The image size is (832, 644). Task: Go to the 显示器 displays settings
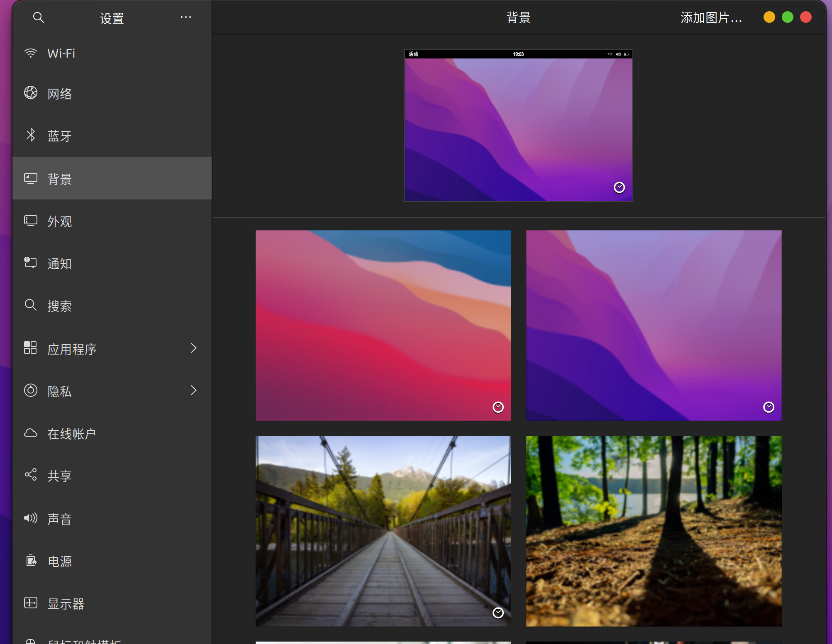(66, 603)
